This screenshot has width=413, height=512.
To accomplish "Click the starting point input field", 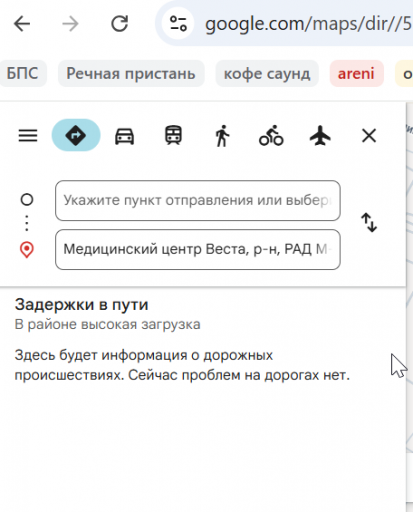I will [198, 201].
